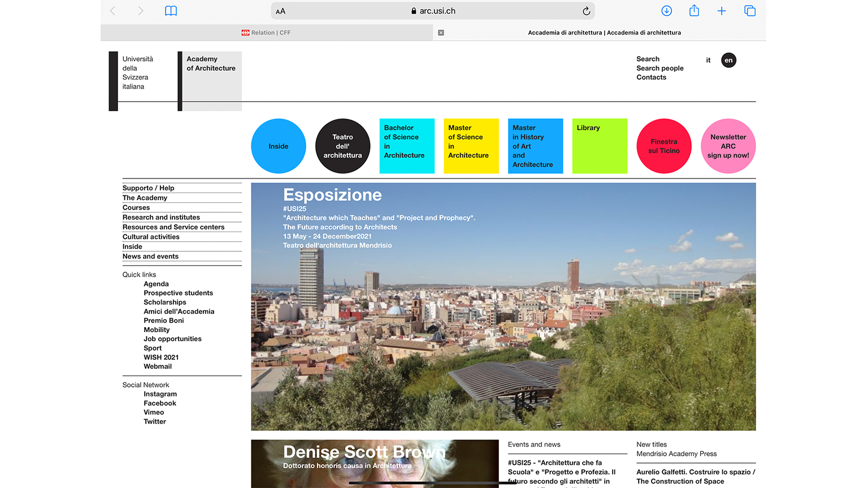Image resolution: width=868 pixels, height=488 pixels.
Task: Open the Vimeo social link
Action: click(154, 412)
